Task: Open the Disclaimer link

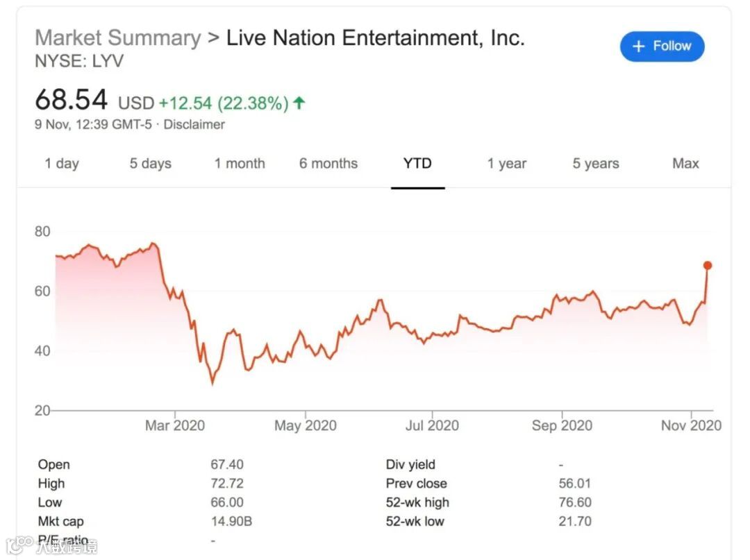Action: [194, 125]
